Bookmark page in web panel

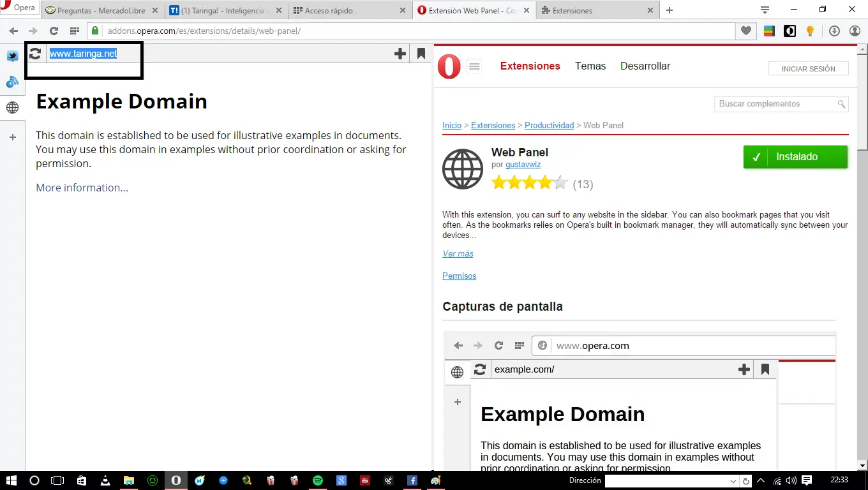[421, 54]
